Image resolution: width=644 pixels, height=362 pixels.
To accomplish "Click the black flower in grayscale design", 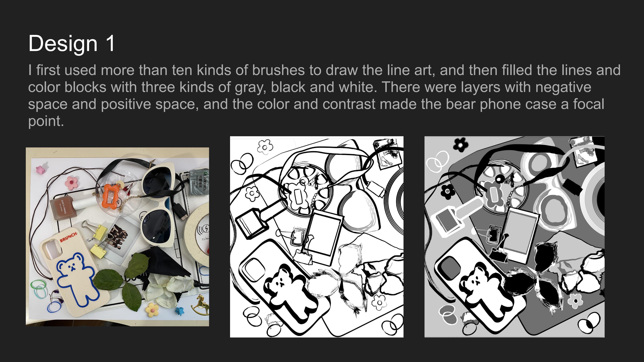I will click(460, 144).
